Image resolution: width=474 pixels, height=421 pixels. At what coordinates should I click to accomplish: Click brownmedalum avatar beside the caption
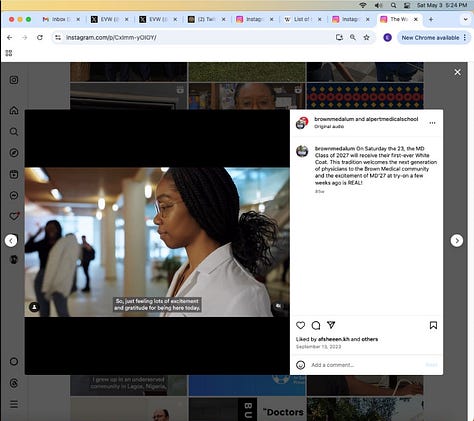pos(302,151)
